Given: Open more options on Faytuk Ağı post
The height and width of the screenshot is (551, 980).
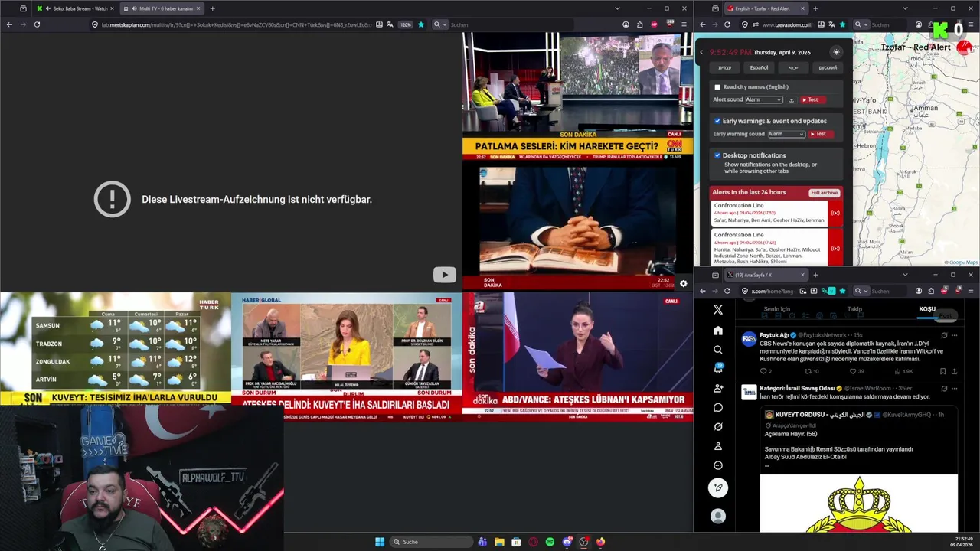Looking at the screenshot, I should point(954,335).
